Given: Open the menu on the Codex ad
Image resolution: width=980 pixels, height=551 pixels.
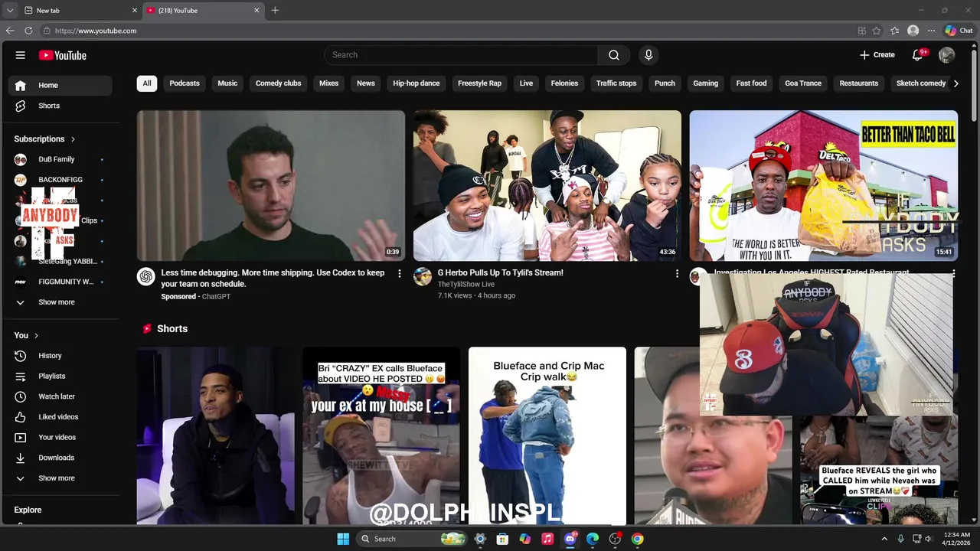Looking at the screenshot, I should [399, 273].
